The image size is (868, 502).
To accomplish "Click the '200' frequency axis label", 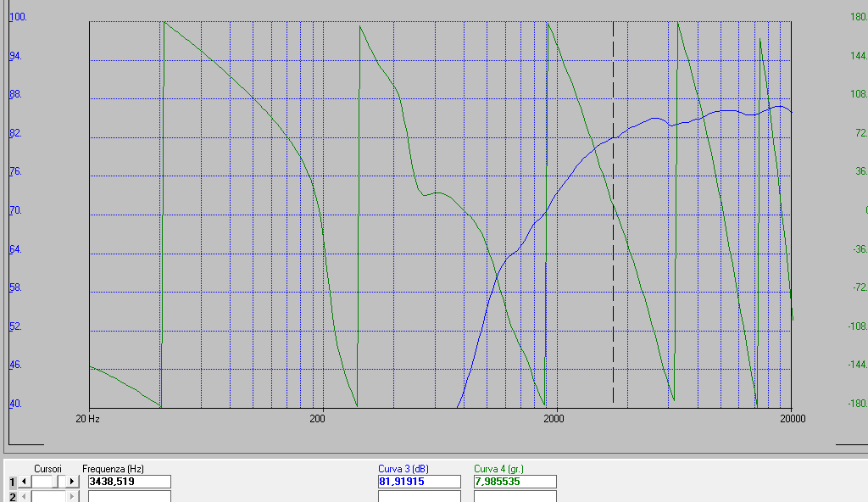I will 317,419.
